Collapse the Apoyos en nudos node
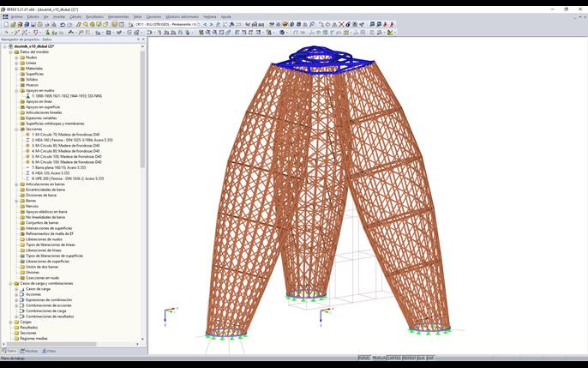This screenshot has width=588, height=368. click(x=16, y=90)
